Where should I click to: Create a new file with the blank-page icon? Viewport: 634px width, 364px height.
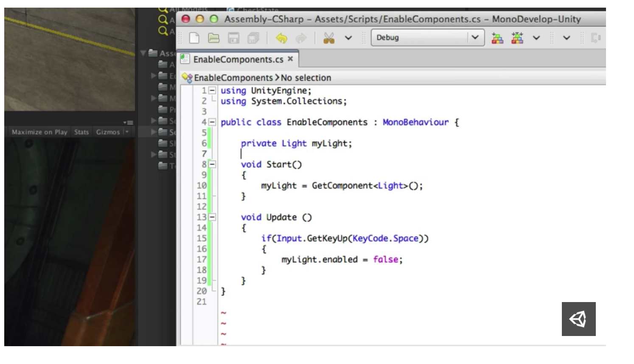click(x=194, y=38)
